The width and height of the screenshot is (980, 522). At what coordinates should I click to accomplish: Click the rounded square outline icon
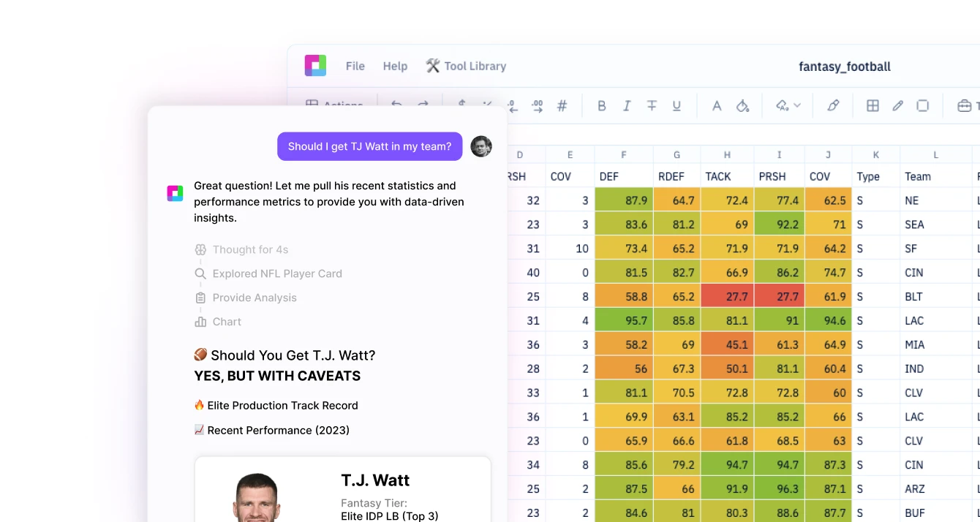tap(923, 106)
